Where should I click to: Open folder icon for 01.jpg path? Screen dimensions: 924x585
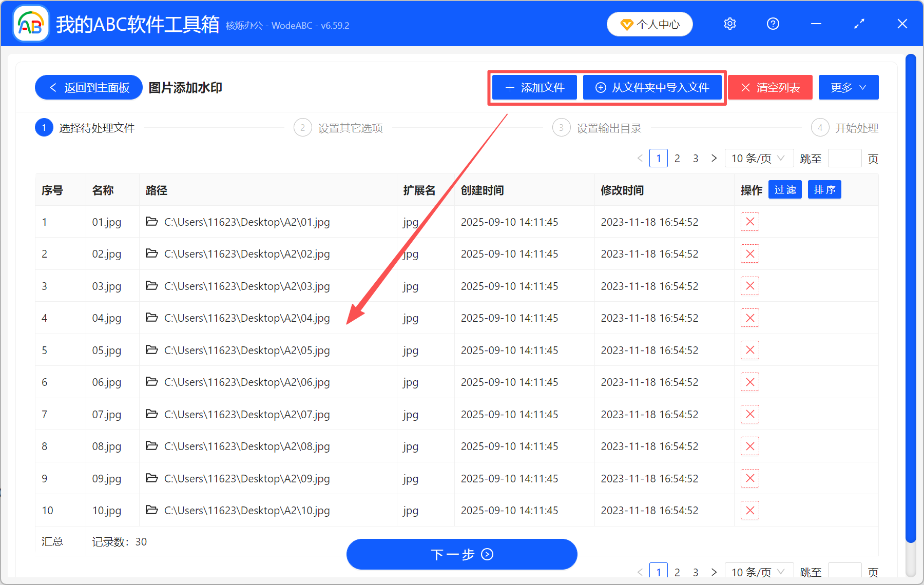(151, 221)
